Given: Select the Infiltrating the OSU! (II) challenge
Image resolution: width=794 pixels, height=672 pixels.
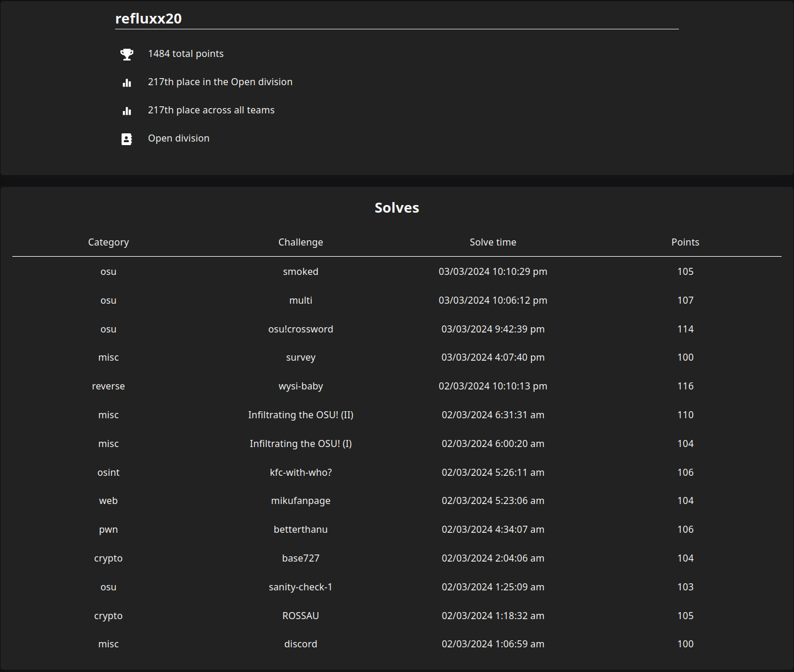Looking at the screenshot, I should click(301, 415).
